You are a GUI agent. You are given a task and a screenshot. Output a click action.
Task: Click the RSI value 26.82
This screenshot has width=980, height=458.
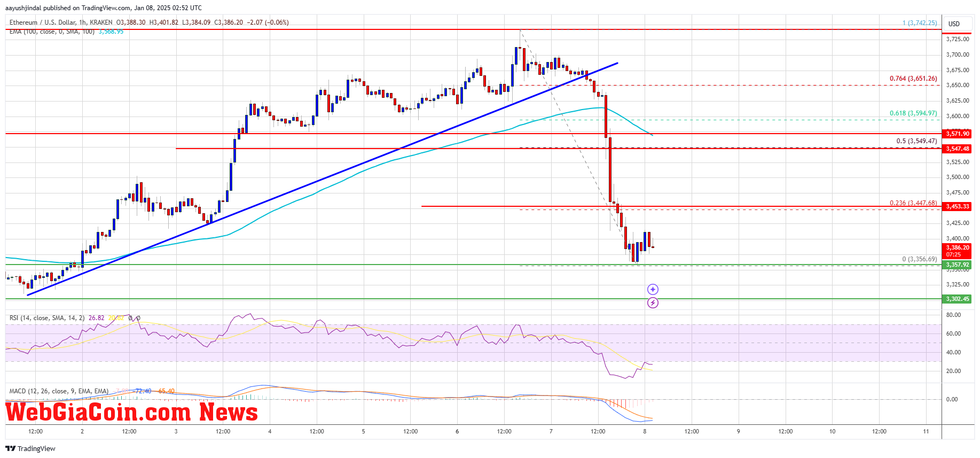click(97, 318)
